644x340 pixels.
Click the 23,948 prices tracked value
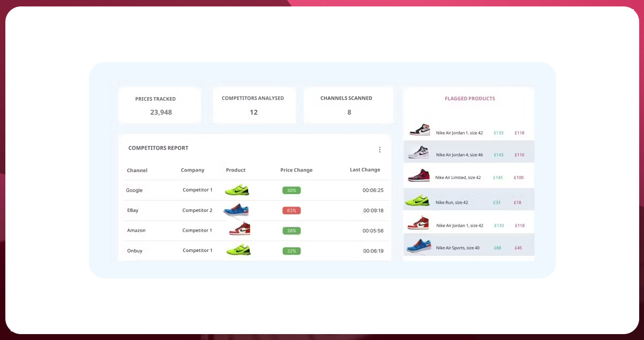pos(161,113)
